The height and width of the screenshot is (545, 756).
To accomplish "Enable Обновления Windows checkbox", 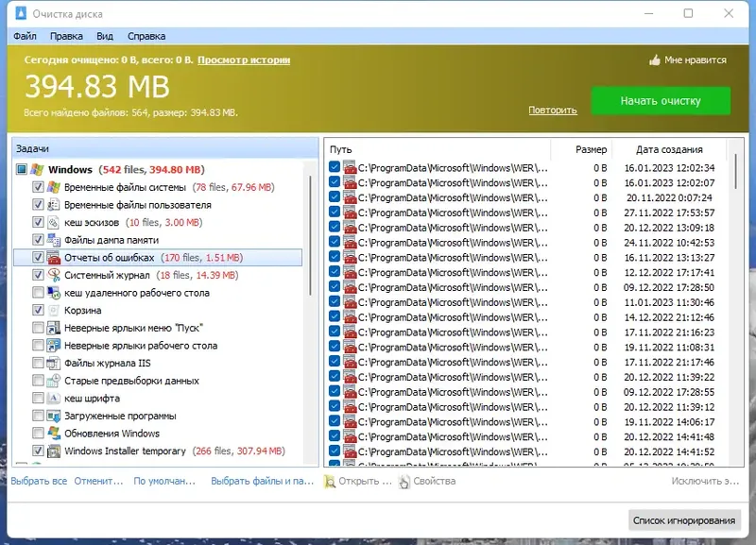I will pyautogui.click(x=38, y=434).
